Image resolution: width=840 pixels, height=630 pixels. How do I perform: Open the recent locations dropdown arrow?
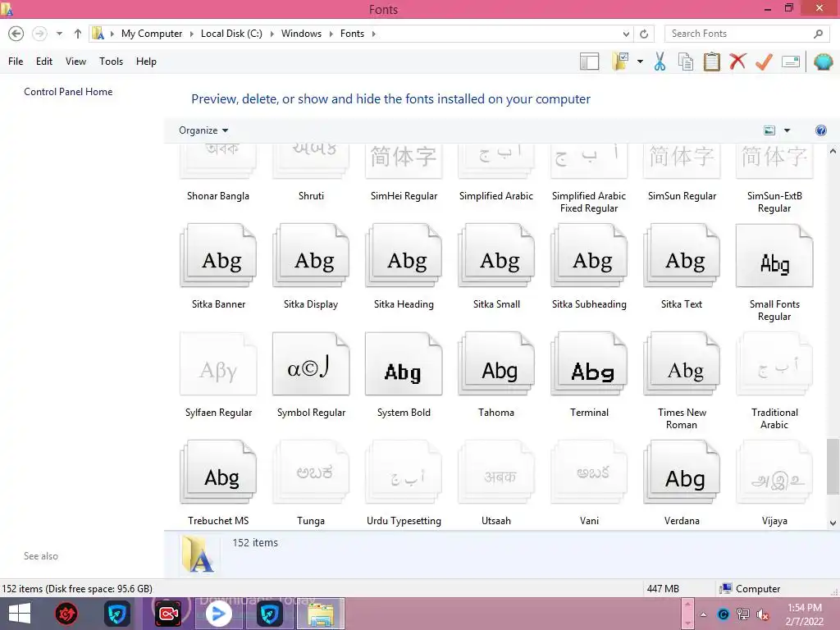click(x=59, y=34)
